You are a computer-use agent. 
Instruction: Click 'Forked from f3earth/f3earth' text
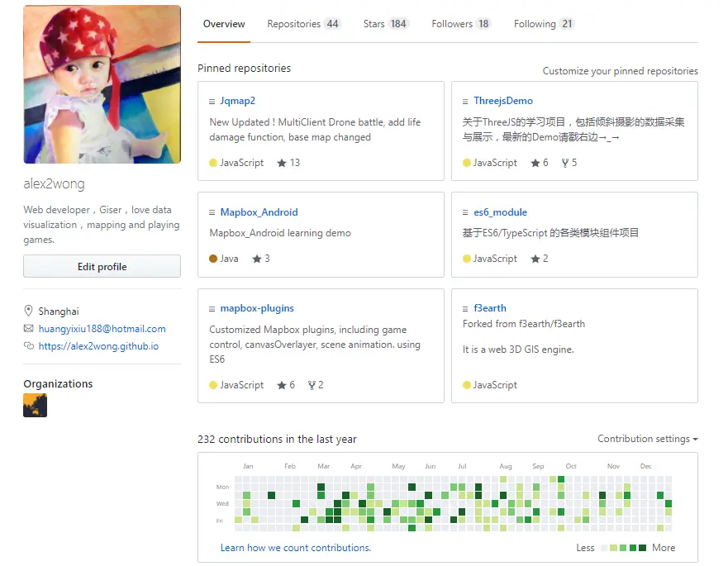click(x=524, y=324)
